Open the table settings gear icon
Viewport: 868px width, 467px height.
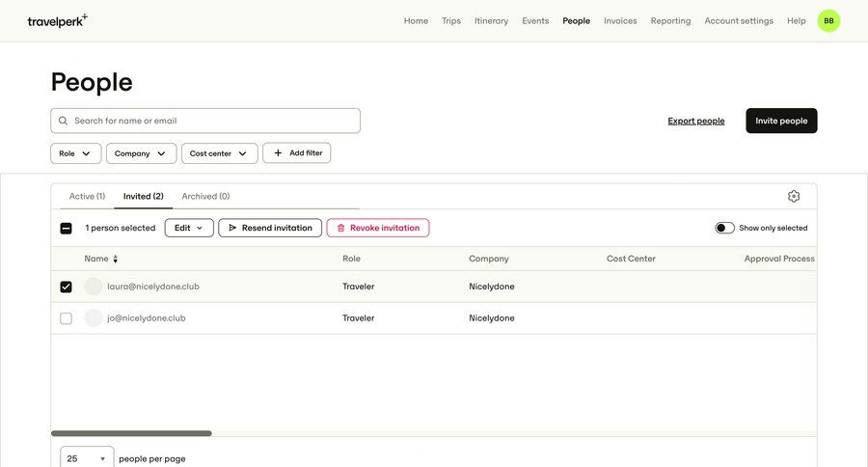pos(794,196)
